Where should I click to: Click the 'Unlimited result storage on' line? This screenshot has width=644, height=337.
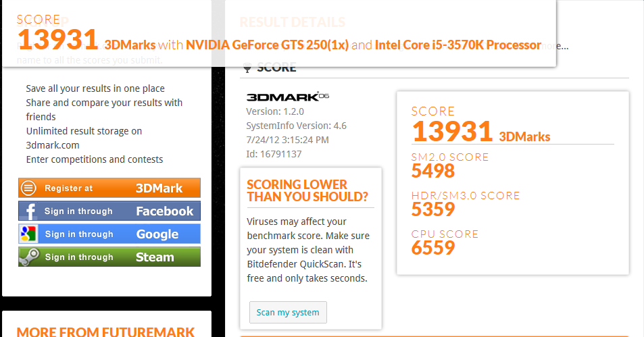click(84, 131)
